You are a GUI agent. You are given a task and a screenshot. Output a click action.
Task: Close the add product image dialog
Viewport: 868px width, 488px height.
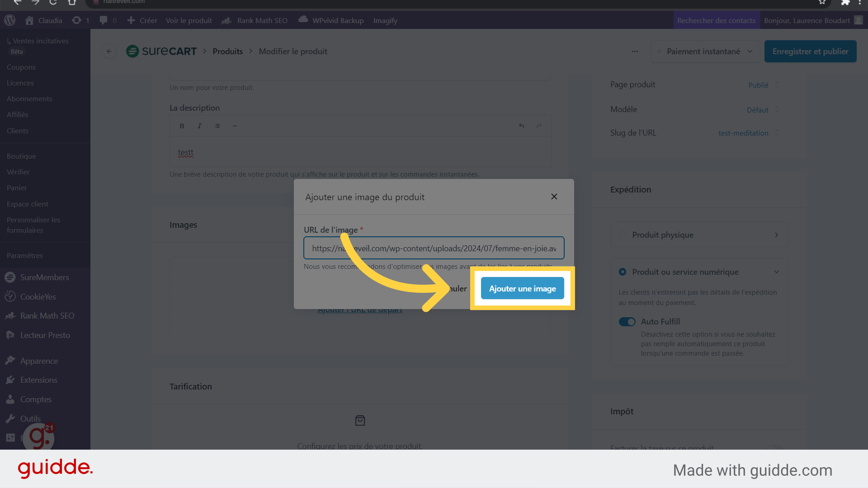[x=554, y=197]
